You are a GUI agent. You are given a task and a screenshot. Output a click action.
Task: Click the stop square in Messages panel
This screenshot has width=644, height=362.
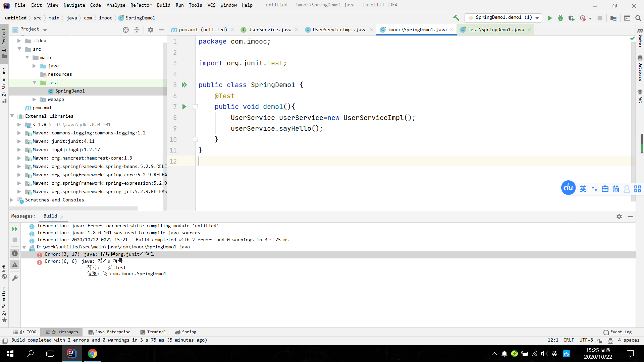[15, 240]
